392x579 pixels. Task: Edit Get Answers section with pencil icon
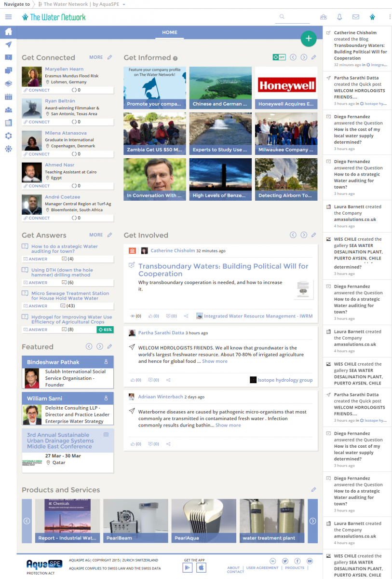click(109, 235)
